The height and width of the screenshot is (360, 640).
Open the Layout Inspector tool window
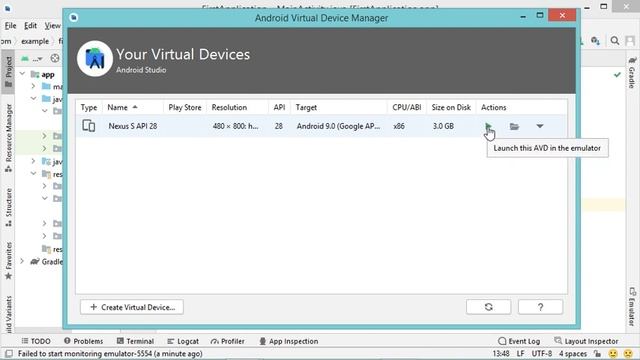586,341
